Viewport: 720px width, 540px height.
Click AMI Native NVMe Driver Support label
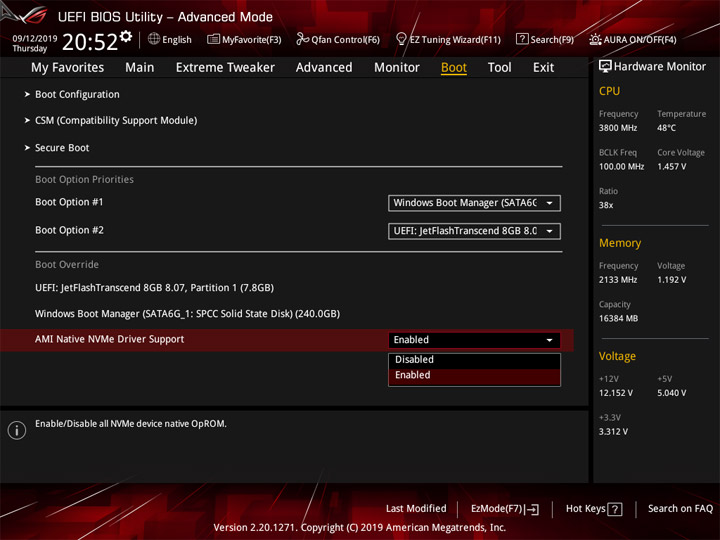[x=109, y=339]
